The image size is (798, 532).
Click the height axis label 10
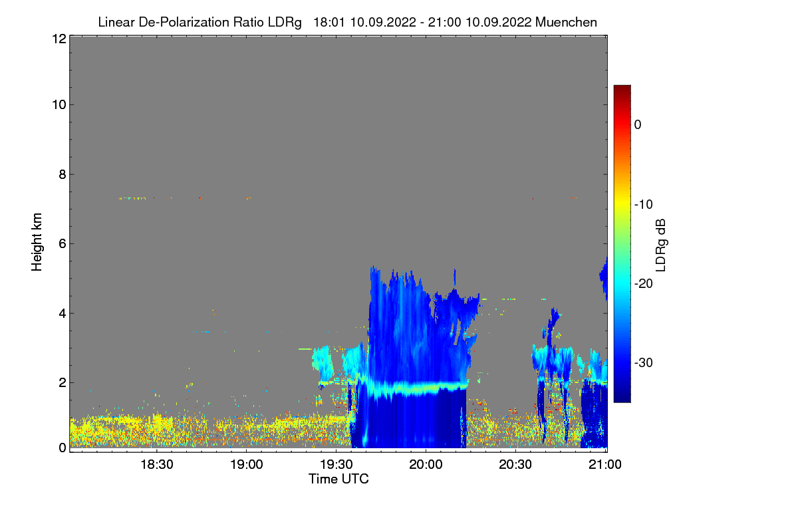point(58,104)
